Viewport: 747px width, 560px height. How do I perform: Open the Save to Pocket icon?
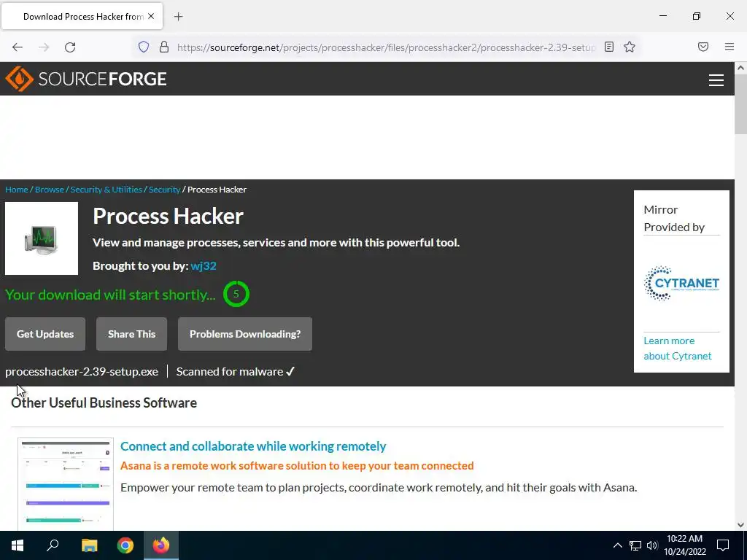coord(703,47)
